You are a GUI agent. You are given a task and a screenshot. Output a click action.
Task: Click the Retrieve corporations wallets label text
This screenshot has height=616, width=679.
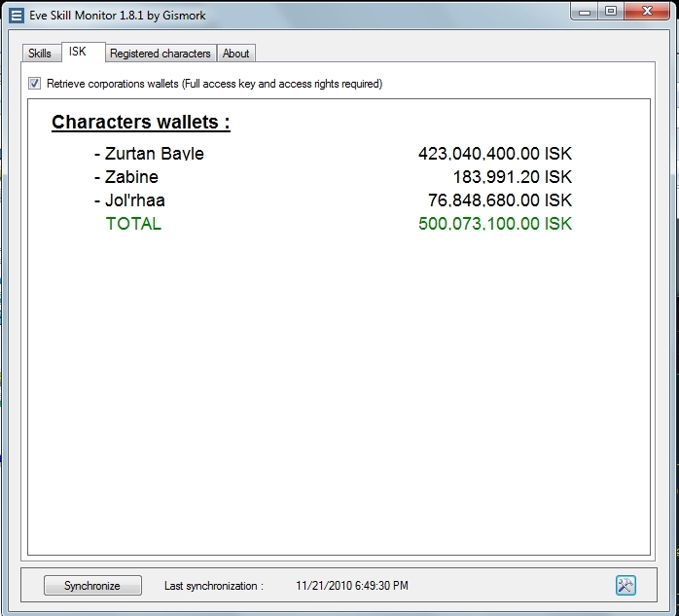[x=214, y=84]
